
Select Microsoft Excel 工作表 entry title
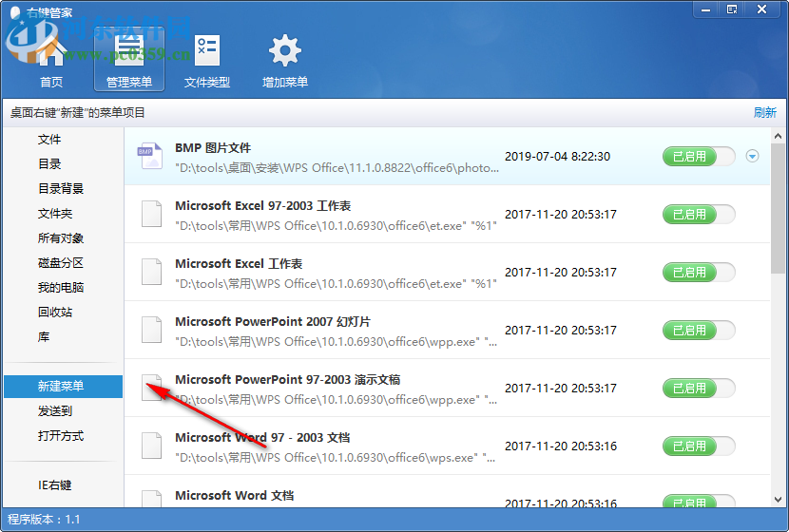[239, 263]
